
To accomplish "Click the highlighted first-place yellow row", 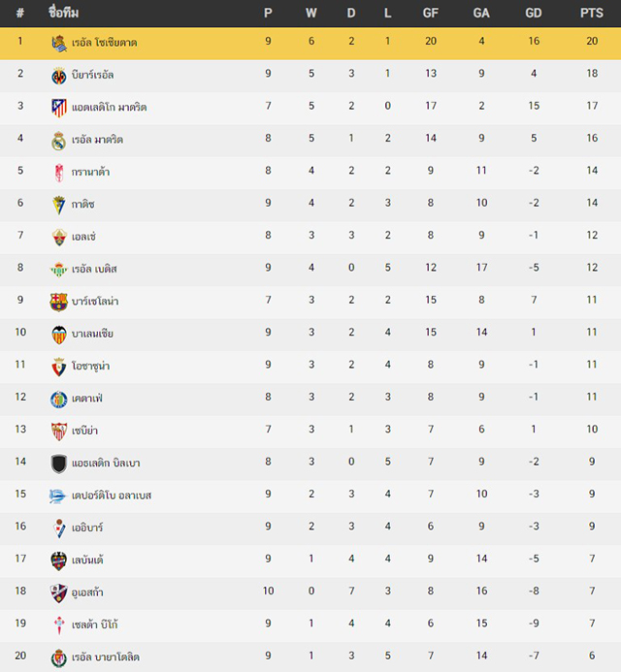I will 310,44.
